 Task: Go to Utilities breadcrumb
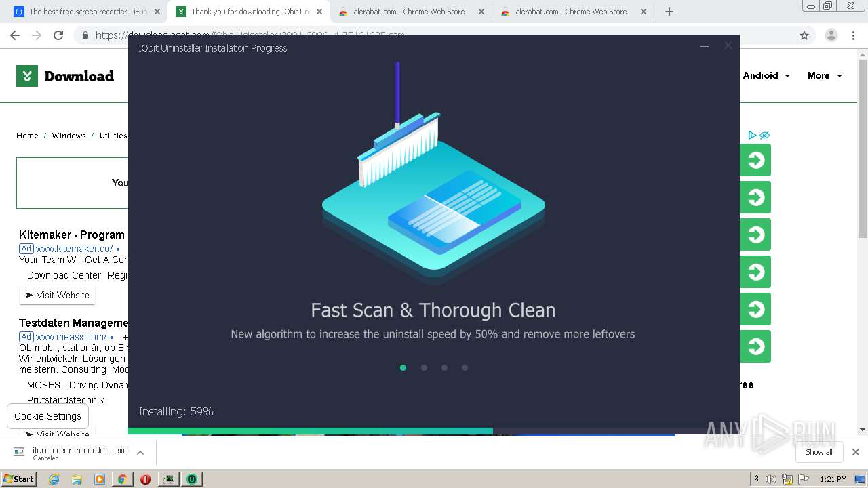pos(113,136)
